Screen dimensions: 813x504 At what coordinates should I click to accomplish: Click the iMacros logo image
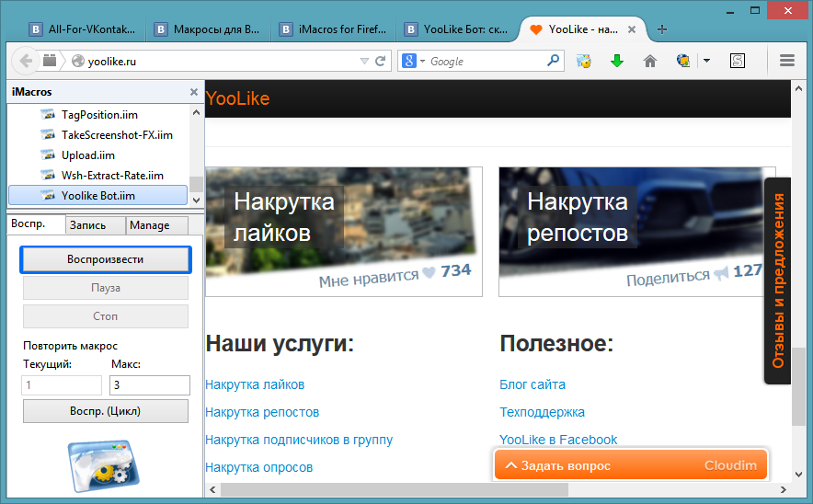(104, 465)
